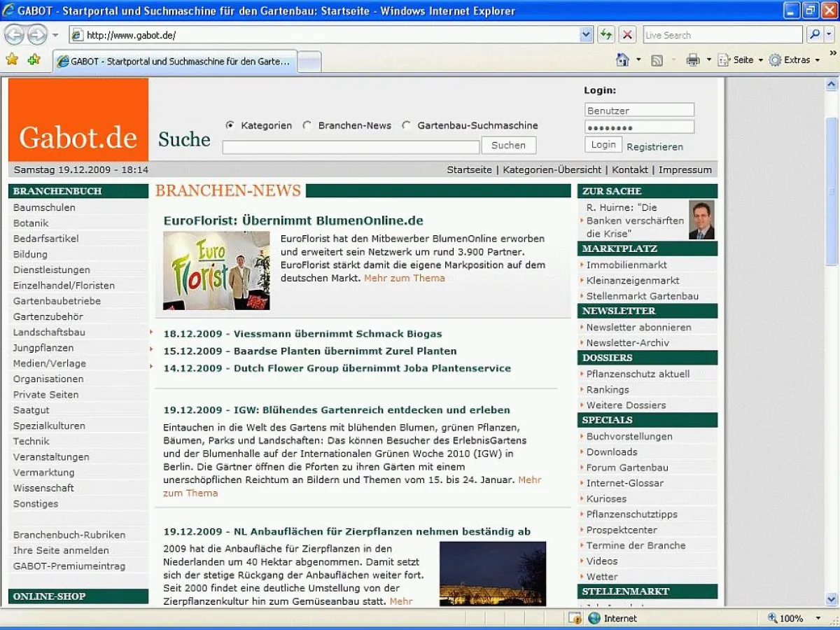Image resolution: width=840 pixels, height=630 pixels.
Task: Click the RSS feeds icon
Action: point(657,60)
